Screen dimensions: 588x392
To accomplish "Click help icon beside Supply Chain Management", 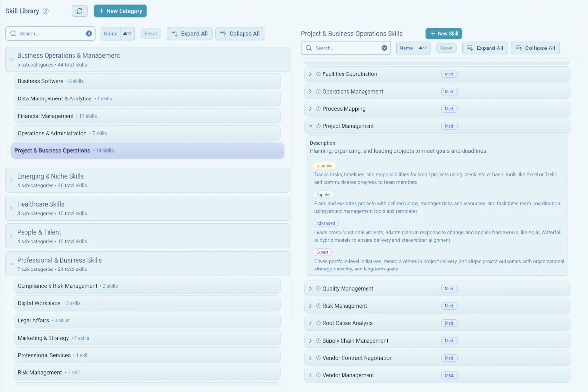I will pos(318,341).
